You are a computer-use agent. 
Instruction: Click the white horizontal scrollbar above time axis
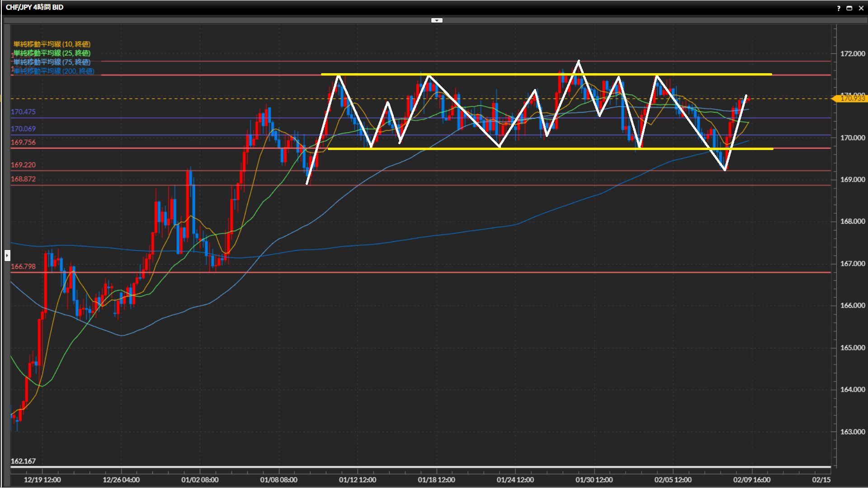point(420,467)
